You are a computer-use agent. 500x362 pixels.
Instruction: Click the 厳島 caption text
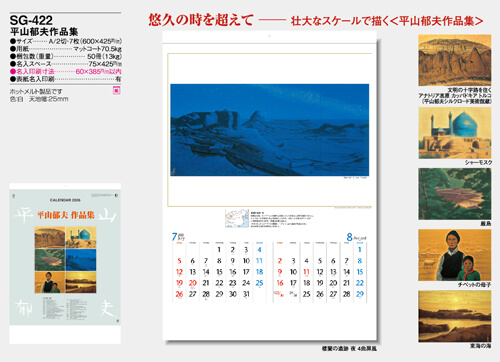point(486,224)
